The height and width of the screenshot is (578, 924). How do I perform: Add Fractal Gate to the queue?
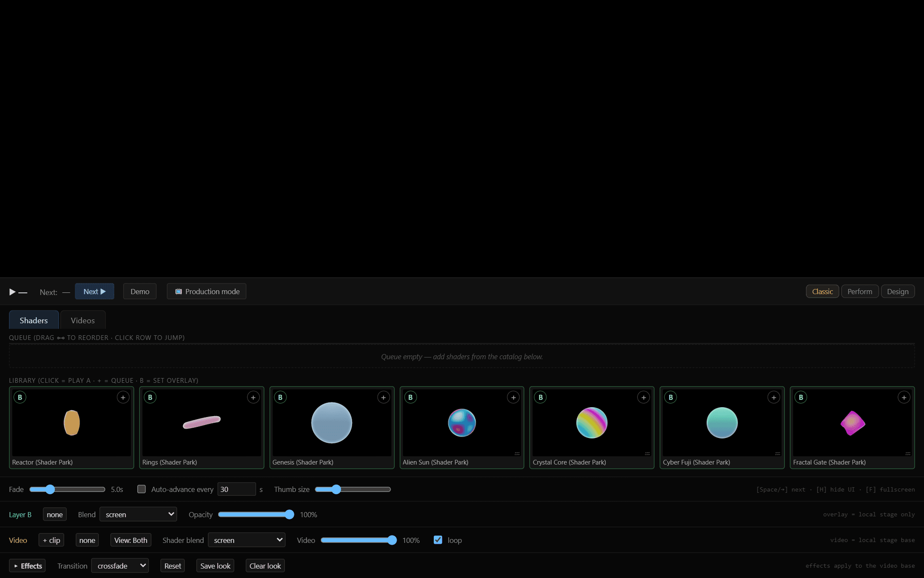[904, 397]
